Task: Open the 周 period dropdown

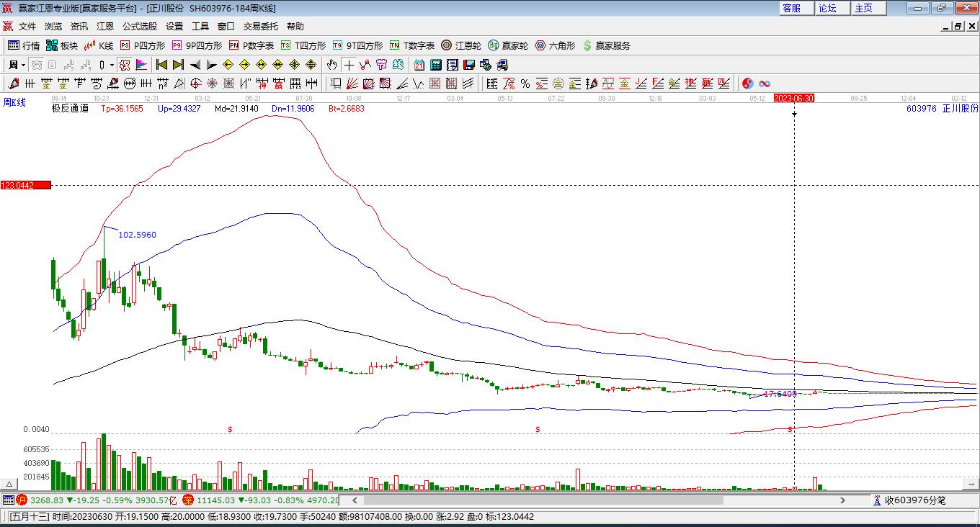Action: 17,65
